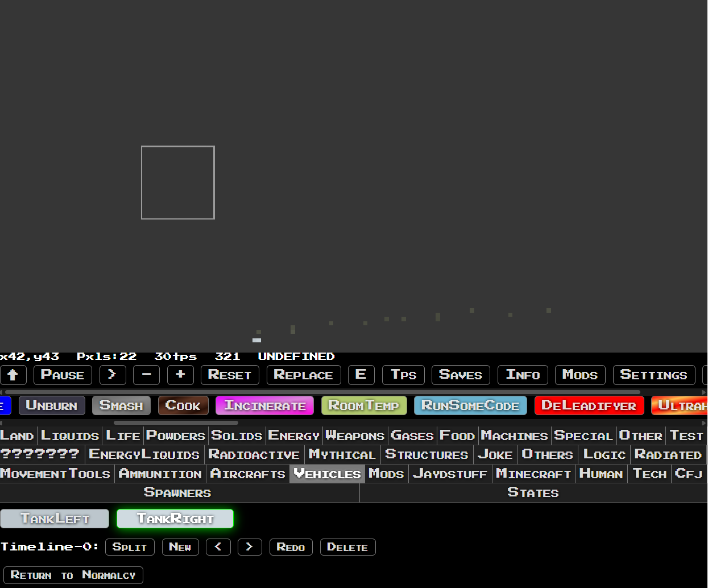Viewport: 708px width, 588px height.
Task: Toggle Pause on the simulation
Action: (63, 375)
